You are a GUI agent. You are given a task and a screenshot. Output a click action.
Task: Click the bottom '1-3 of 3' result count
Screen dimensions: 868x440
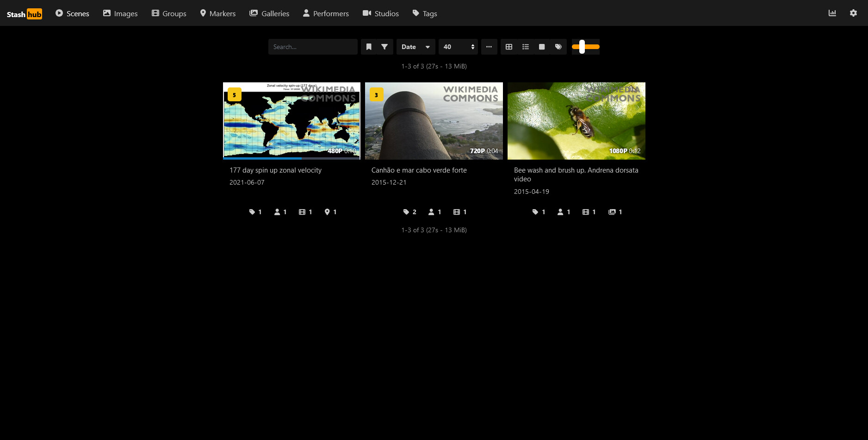click(x=434, y=230)
